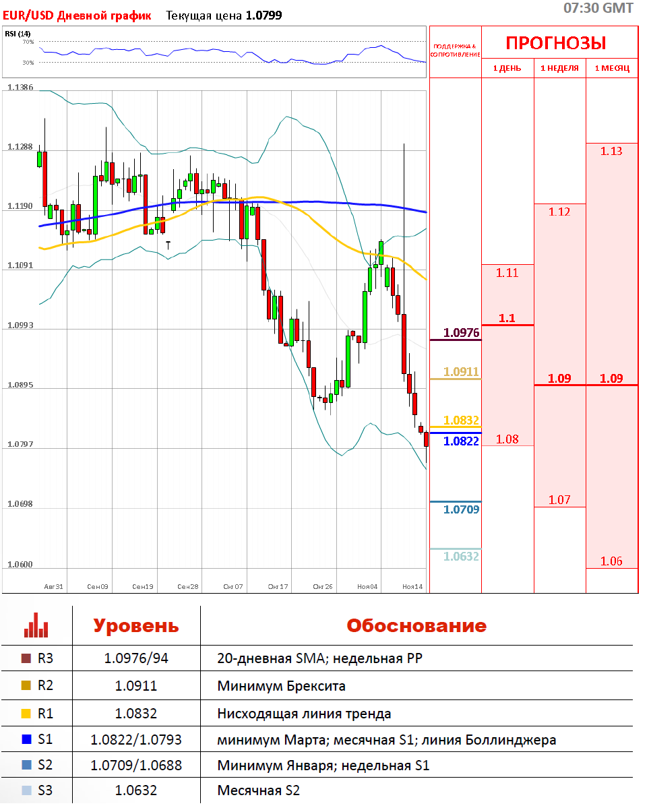The width and height of the screenshot is (649, 812).
Task: Click the Обоснование column header
Action: tap(416, 625)
